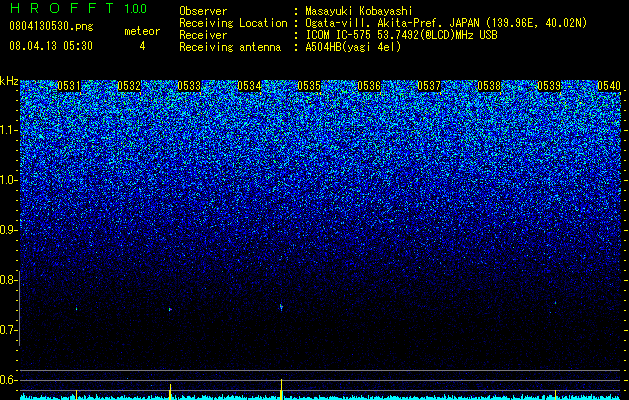The width and height of the screenshot is (629, 400).
Task: Select the 0535 time label
Action: pos(309,86)
